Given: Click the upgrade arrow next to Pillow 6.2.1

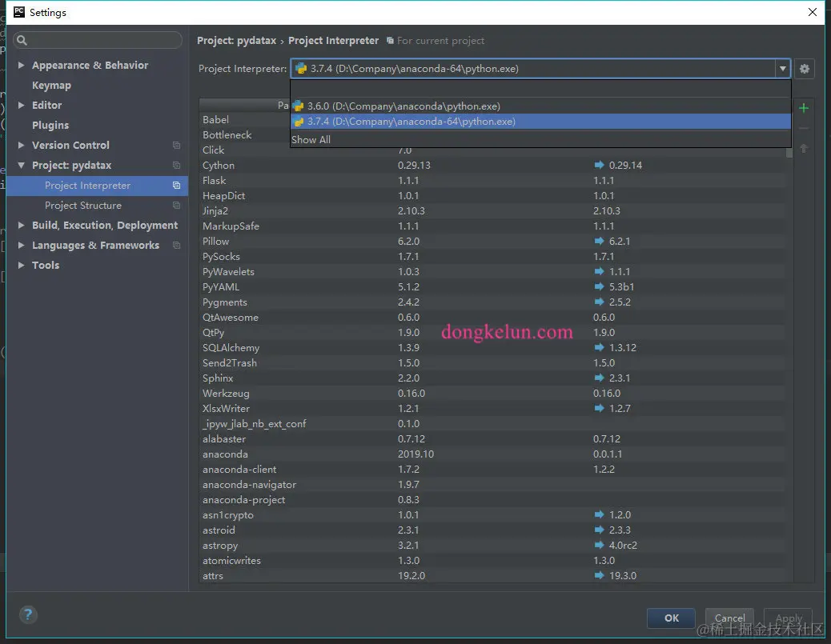Looking at the screenshot, I should (x=599, y=241).
